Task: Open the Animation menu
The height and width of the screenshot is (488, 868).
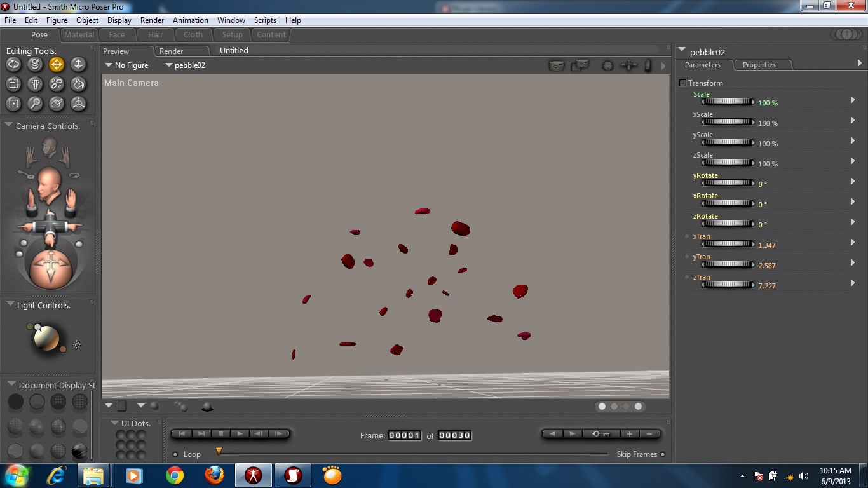Action: tap(190, 20)
